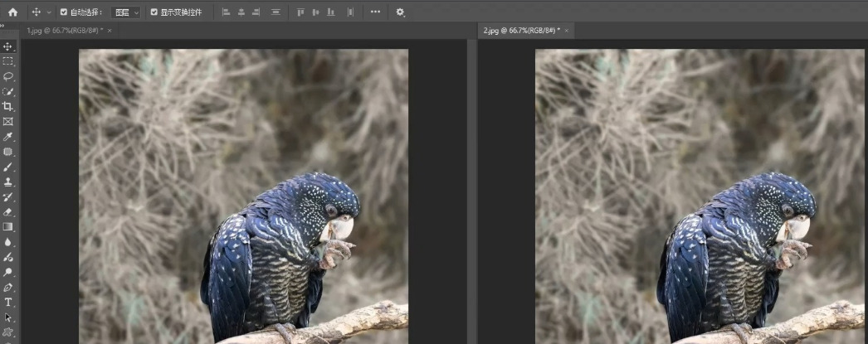Click the Home icon in options bar
Viewport: 868px width, 344px height.
tap(12, 12)
